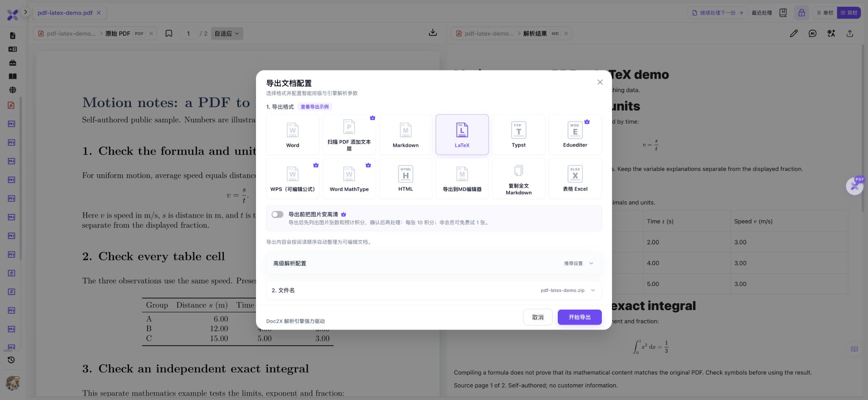The width and height of the screenshot is (868, 400).
Task: Toggle image enhancement before export
Action: [x=278, y=215]
